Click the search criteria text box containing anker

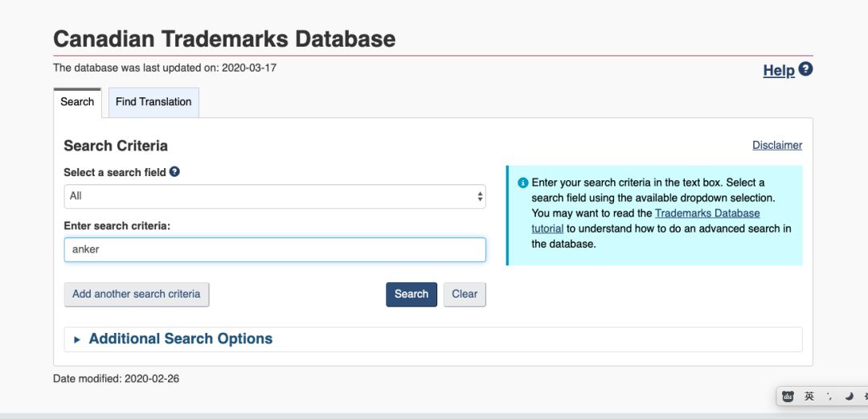275,249
